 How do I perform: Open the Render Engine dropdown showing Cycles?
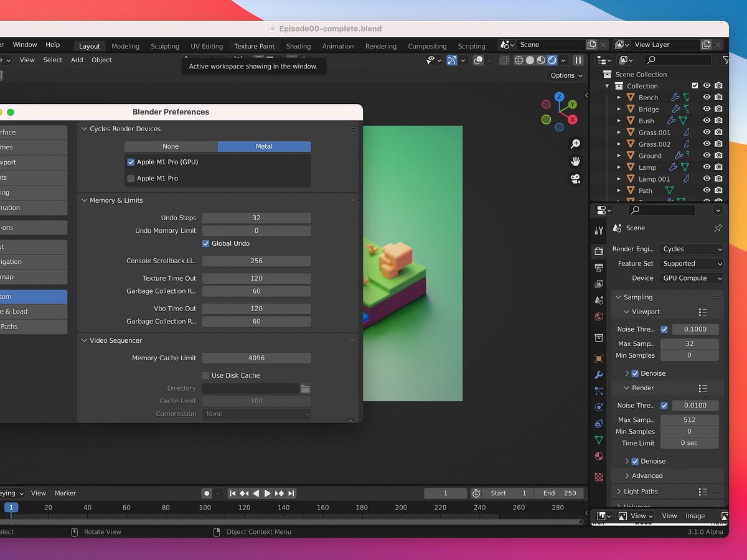[x=691, y=249]
